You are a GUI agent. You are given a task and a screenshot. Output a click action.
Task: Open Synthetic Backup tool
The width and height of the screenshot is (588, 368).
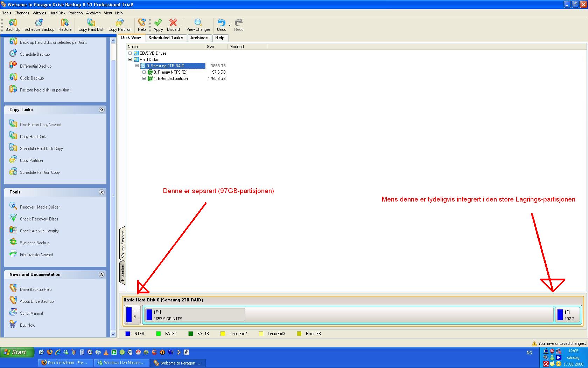(34, 243)
